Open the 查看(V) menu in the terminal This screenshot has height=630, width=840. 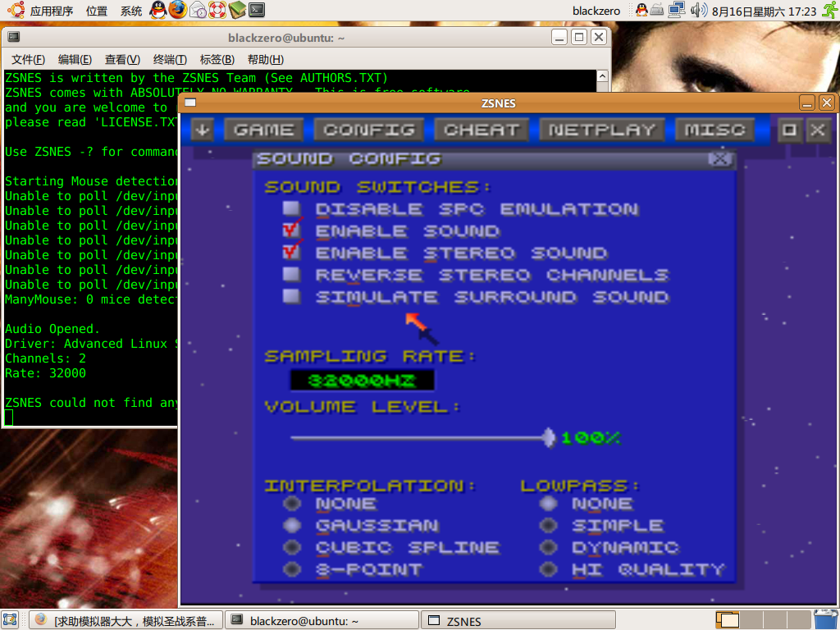[x=122, y=59]
